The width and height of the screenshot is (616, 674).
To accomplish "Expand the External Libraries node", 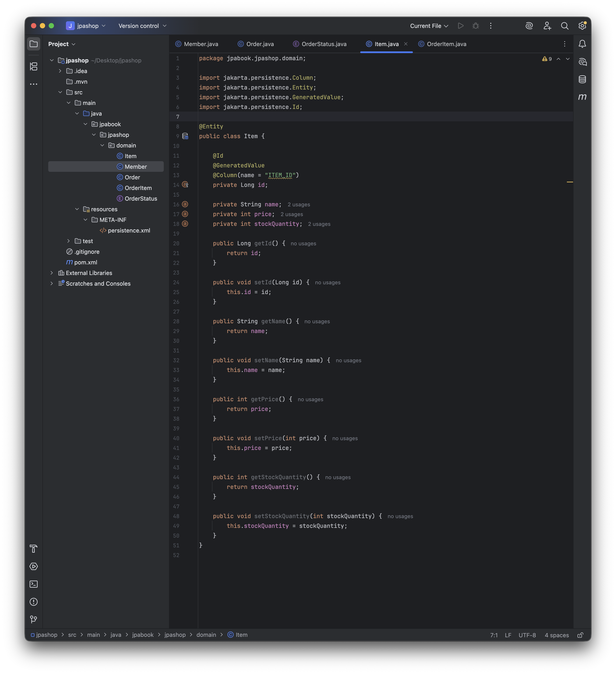I will [52, 273].
